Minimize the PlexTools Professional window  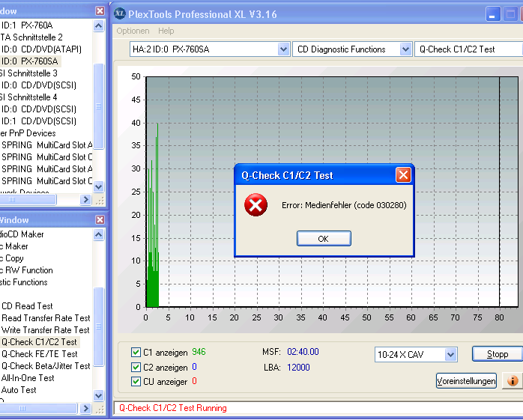tap(493, 13)
